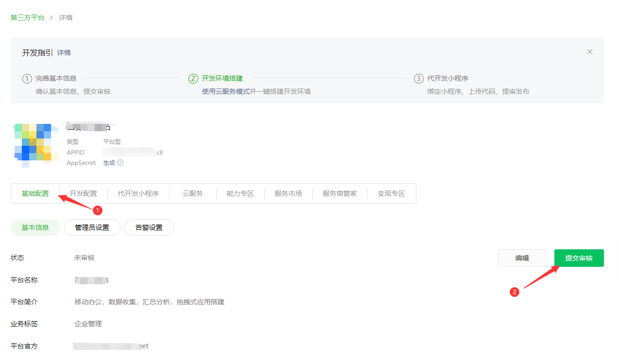
Task: Click the AppSecret help question-mark icon
Action: (x=120, y=163)
